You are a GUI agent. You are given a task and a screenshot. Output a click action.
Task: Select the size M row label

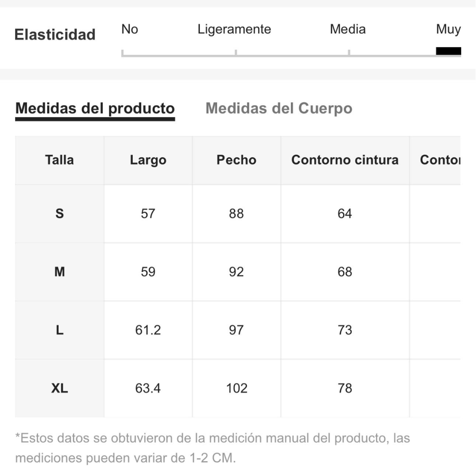coord(59,272)
